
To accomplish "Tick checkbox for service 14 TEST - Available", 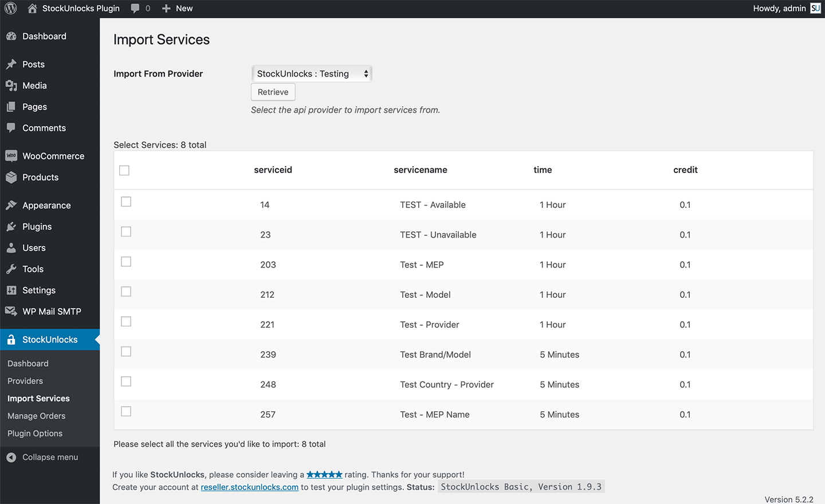I will (126, 202).
